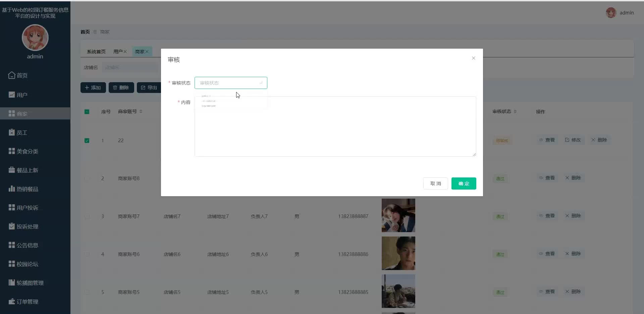Close the 审核 dialog with the X icon
This screenshot has height=314, width=644.
[x=474, y=58]
